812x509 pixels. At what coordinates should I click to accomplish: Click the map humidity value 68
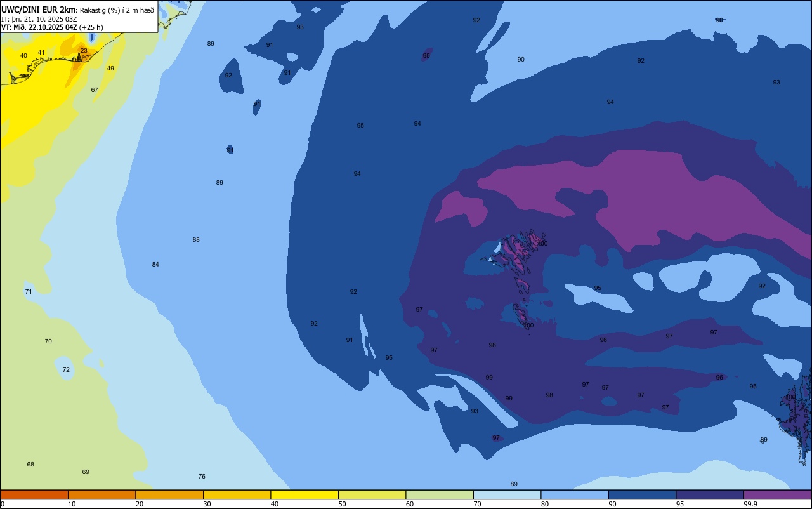[x=30, y=464]
